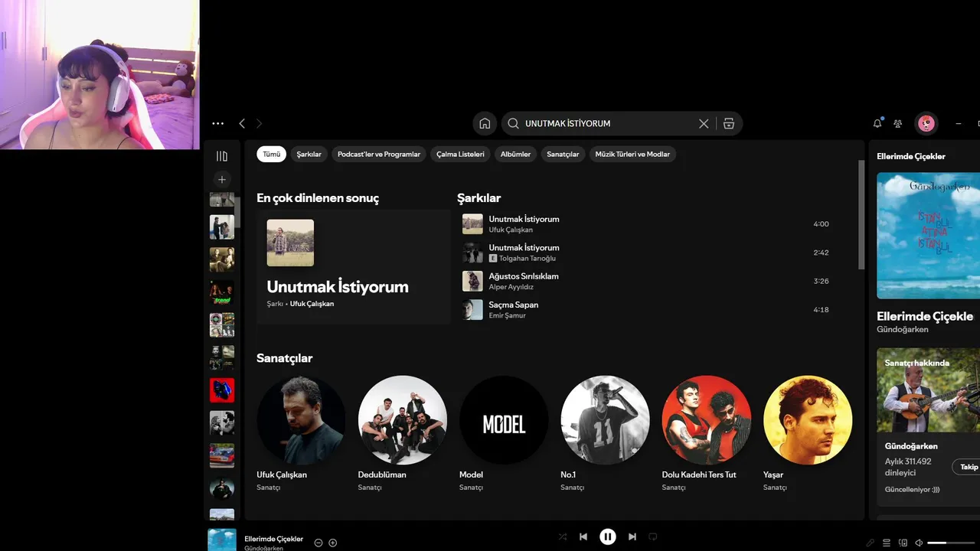Mute the volume speaker icon
980x551 pixels.
click(x=919, y=543)
